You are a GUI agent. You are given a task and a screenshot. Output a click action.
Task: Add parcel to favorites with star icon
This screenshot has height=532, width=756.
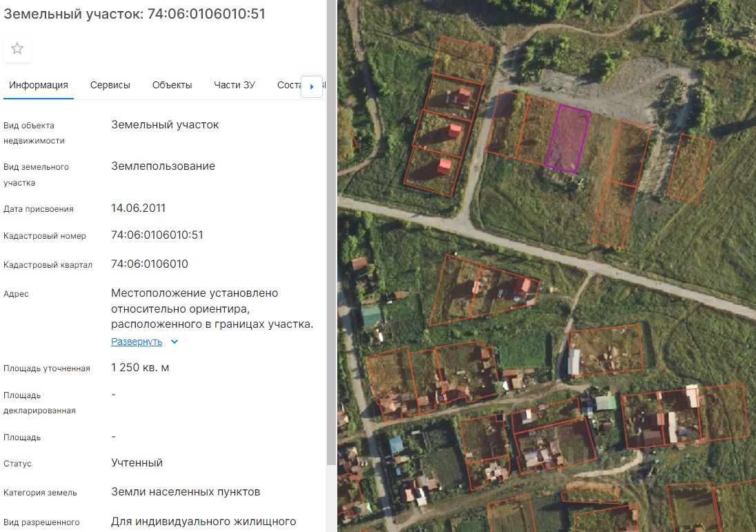coord(17,48)
